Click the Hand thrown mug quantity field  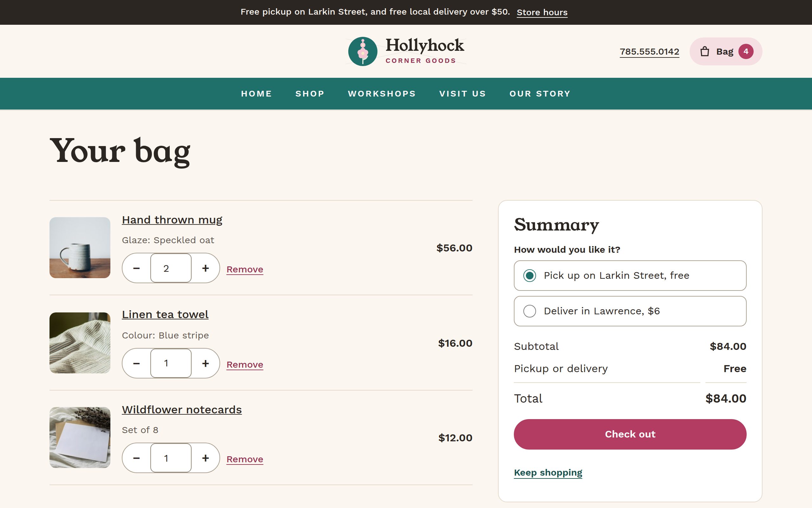point(171,268)
